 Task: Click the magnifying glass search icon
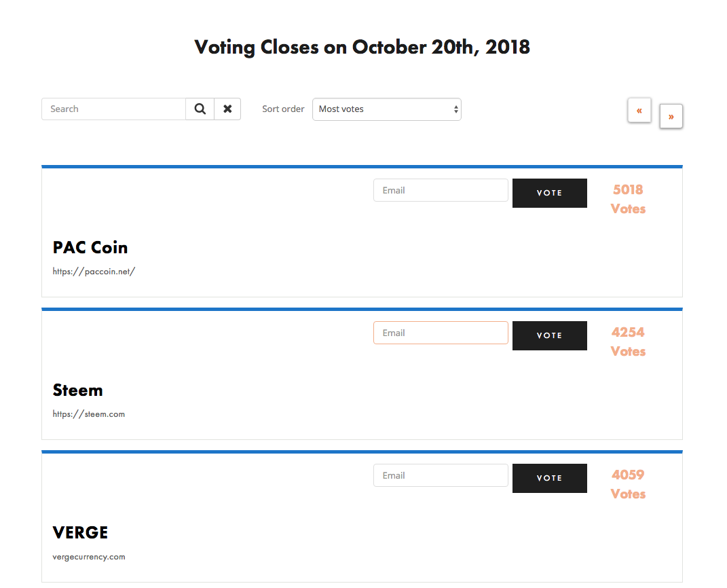[200, 109]
